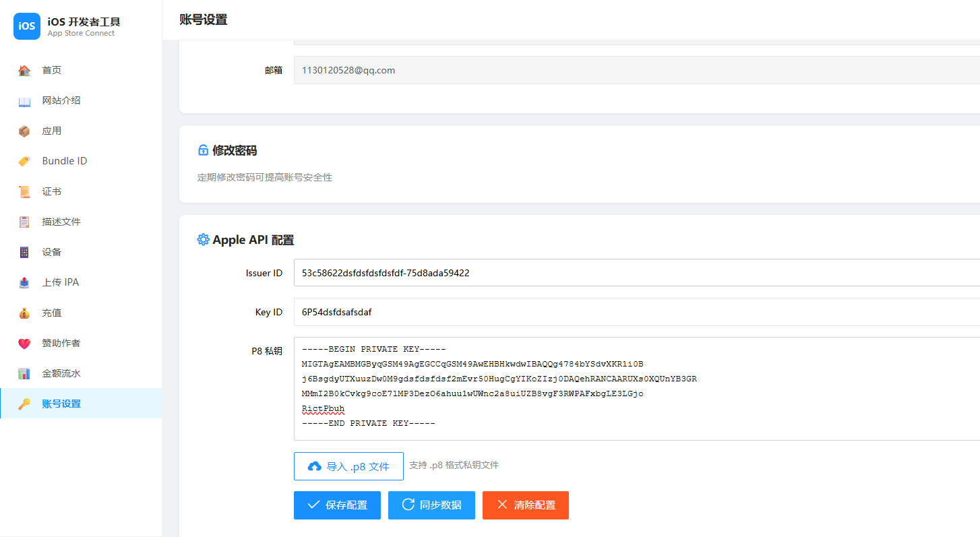Click the book icon beside 网站介绍
This screenshot has height=537, width=980.
coord(24,101)
